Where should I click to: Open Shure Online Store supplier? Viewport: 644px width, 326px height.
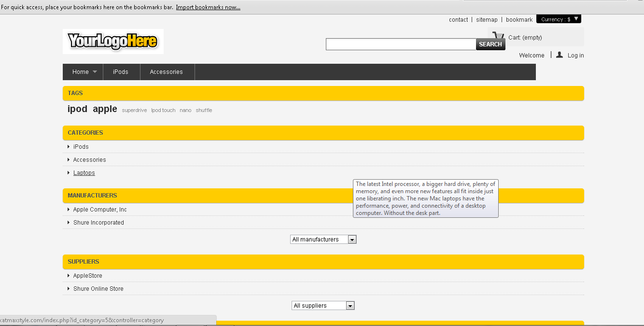(98, 289)
